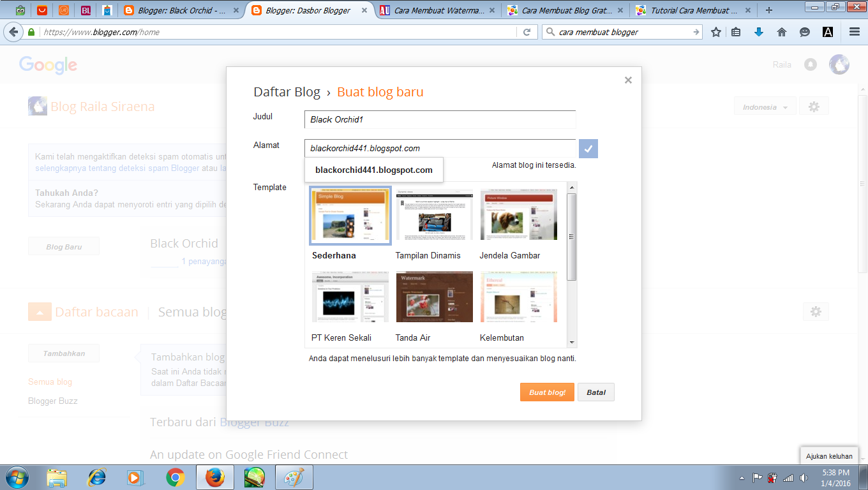Open the Semua blog reading list link
Viewport: 868px width, 490px height.
coord(50,382)
